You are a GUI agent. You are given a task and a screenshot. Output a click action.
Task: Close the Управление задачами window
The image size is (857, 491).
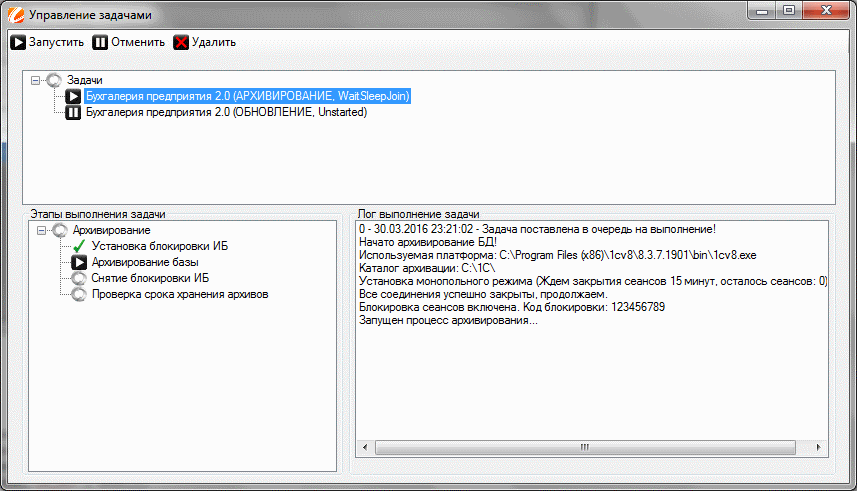[826, 10]
